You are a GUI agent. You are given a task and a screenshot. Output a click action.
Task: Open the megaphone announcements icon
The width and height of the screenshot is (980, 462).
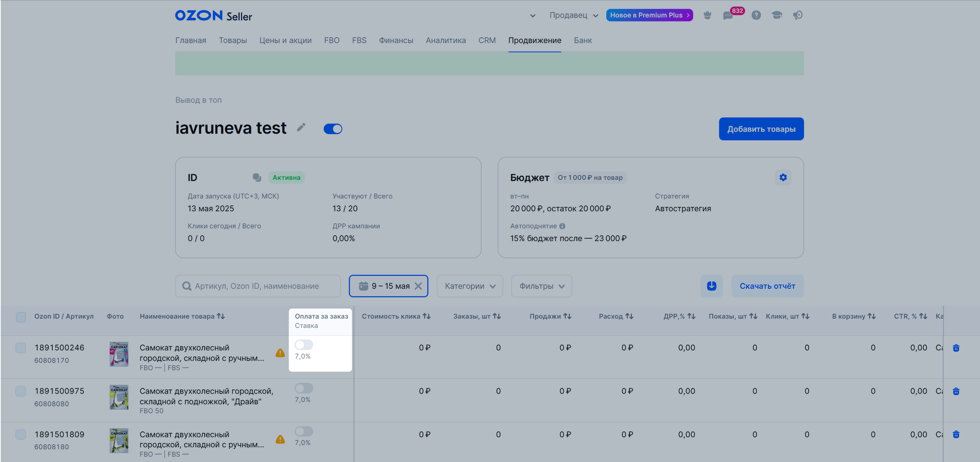[x=797, y=15]
